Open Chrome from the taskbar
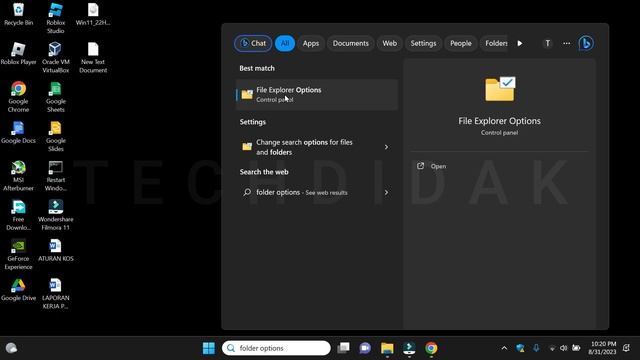The image size is (640, 360). click(431, 348)
